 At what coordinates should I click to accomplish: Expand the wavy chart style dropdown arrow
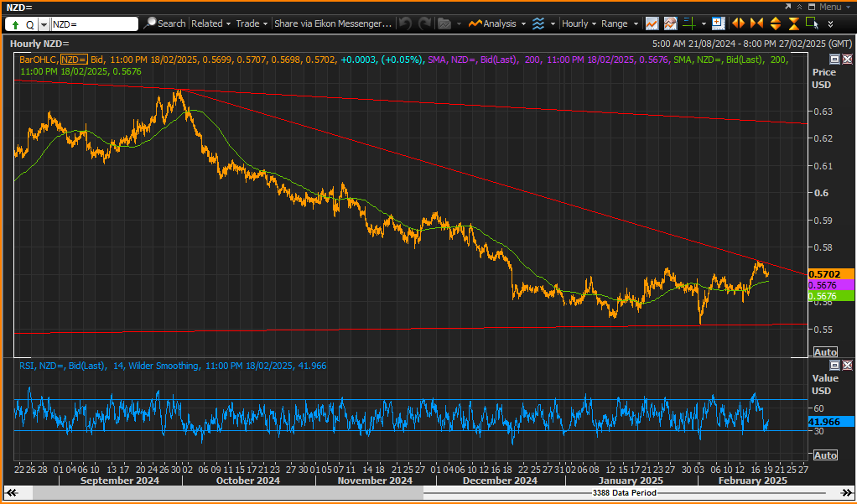[553, 24]
